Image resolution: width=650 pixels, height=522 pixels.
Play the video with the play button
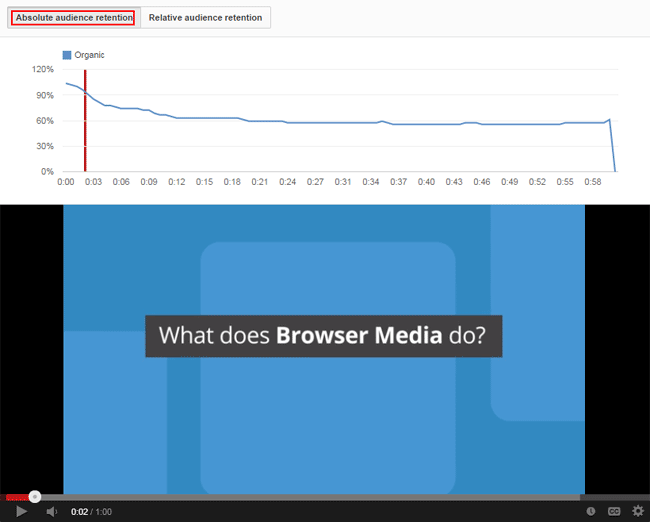point(21,512)
